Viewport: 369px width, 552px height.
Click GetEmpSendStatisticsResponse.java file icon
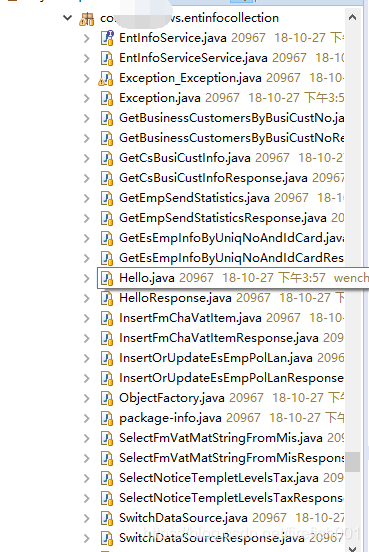pyautogui.click(x=107, y=219)
